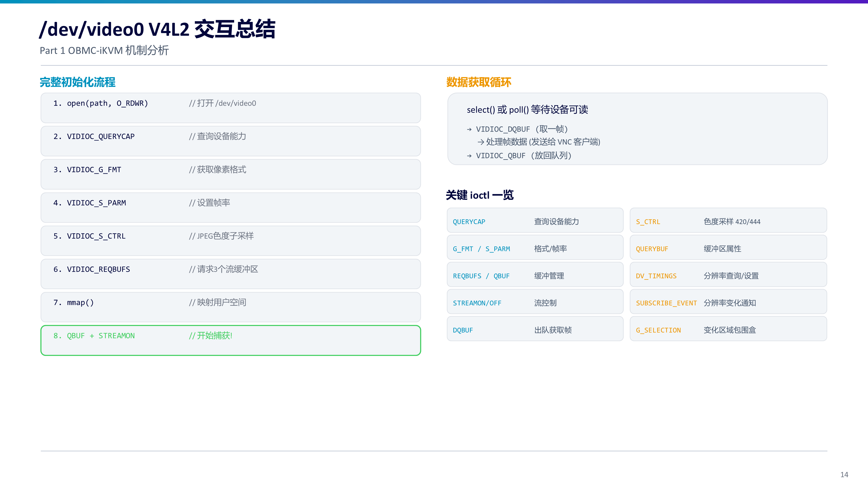The image size is (868, 488).
Task: Select the open(path, O_RDWR) step box
Action: click(x=230, y=108)
